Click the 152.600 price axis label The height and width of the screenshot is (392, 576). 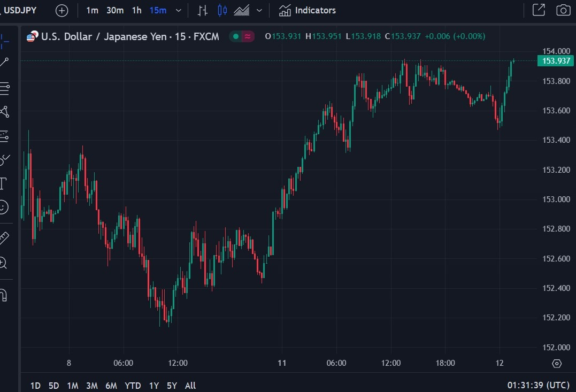[556, 259]
